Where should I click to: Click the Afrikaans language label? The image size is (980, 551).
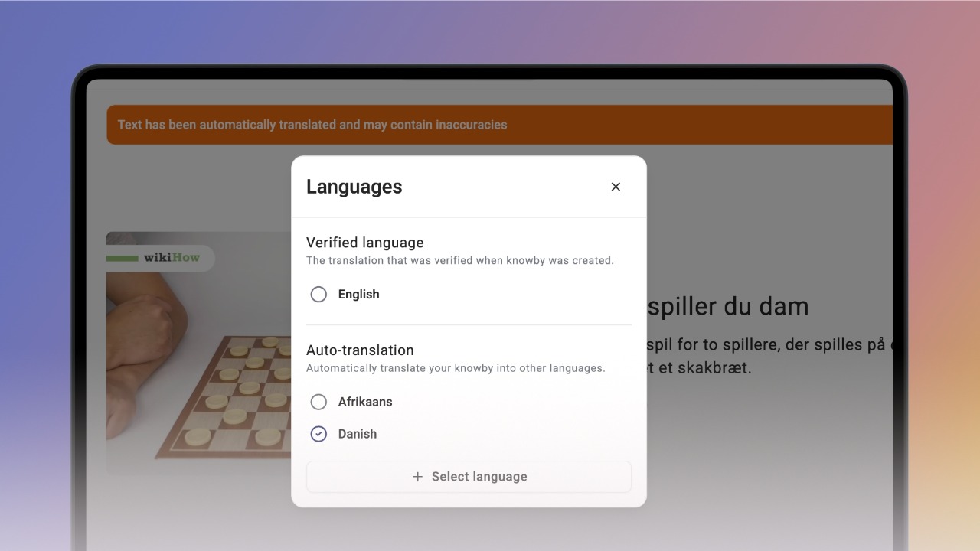pyautogui.click(x=365, y=402)
